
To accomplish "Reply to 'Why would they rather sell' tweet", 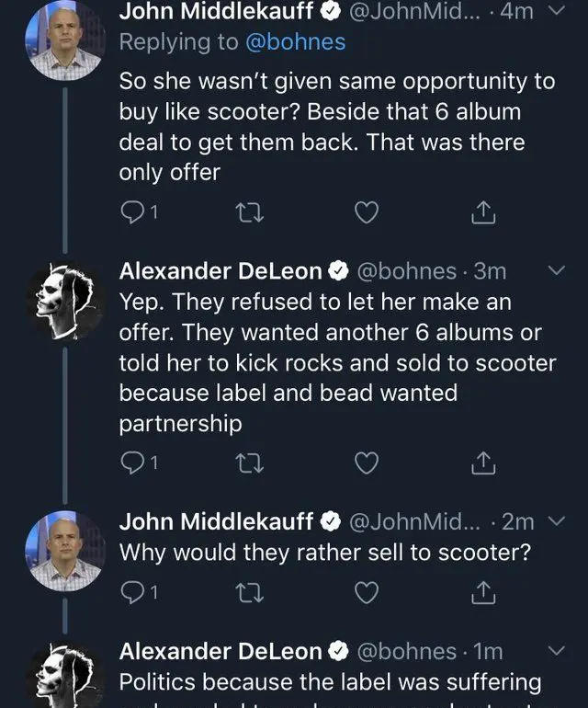I will pyautogui.click(x=133, y=593).
